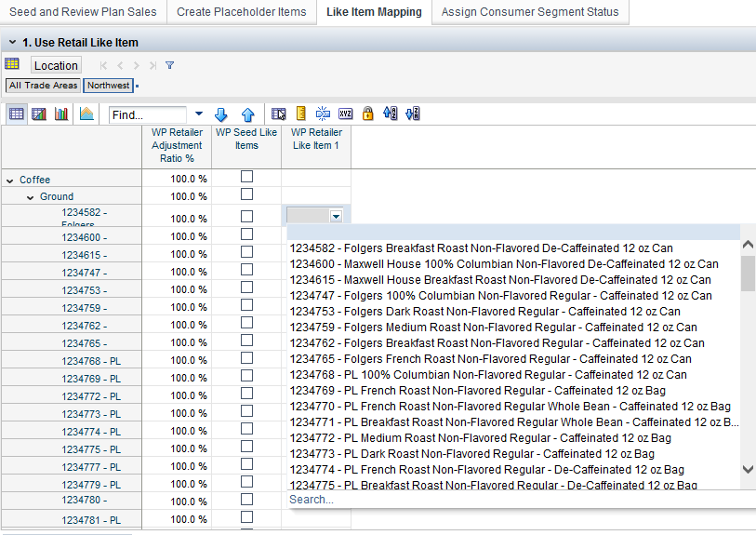
Task: Open the Create Placeholder Items tab
Action: click(241, 12)
